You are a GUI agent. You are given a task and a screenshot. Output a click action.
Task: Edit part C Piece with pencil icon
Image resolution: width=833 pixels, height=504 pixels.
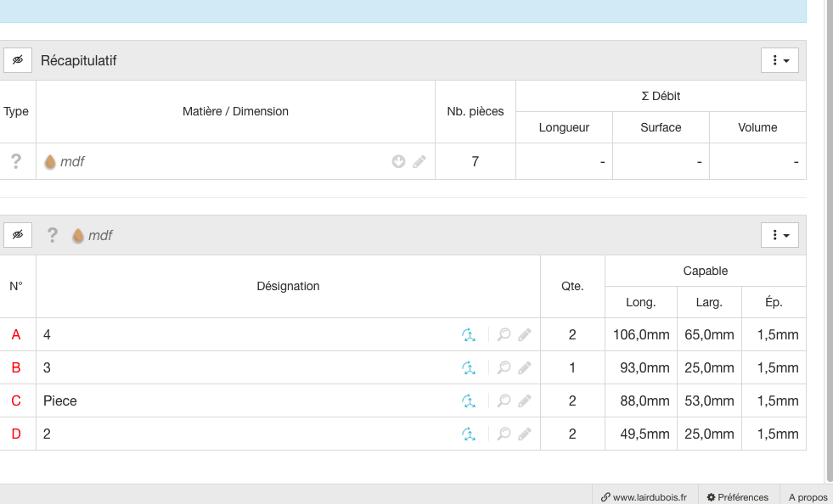coord(525,401)
